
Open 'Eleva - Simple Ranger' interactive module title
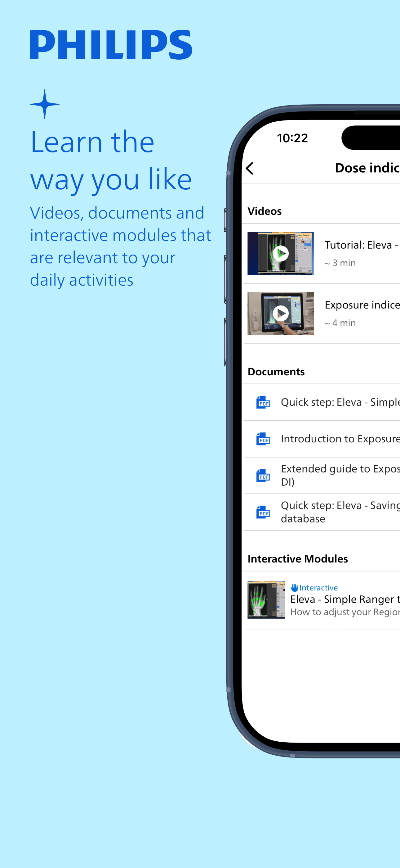tap(345, 599)
